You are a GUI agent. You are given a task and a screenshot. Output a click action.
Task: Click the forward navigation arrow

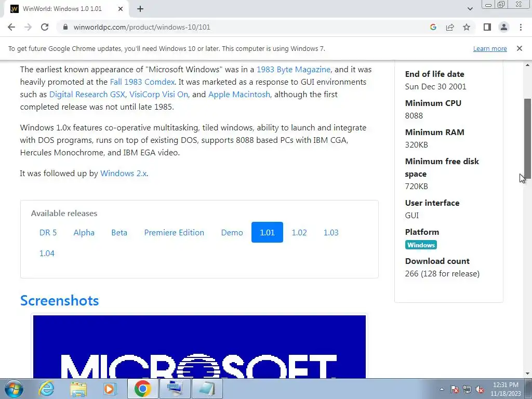click(x=28, y=27)
